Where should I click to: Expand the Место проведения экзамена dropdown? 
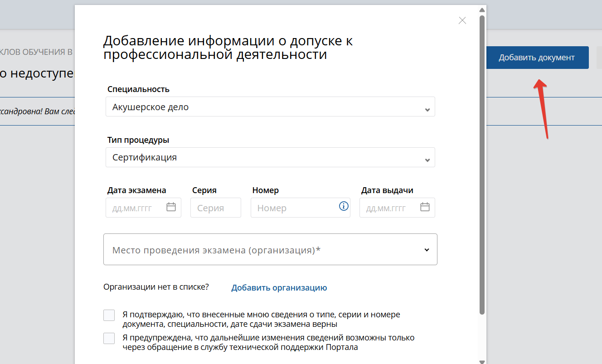(426, 249)
